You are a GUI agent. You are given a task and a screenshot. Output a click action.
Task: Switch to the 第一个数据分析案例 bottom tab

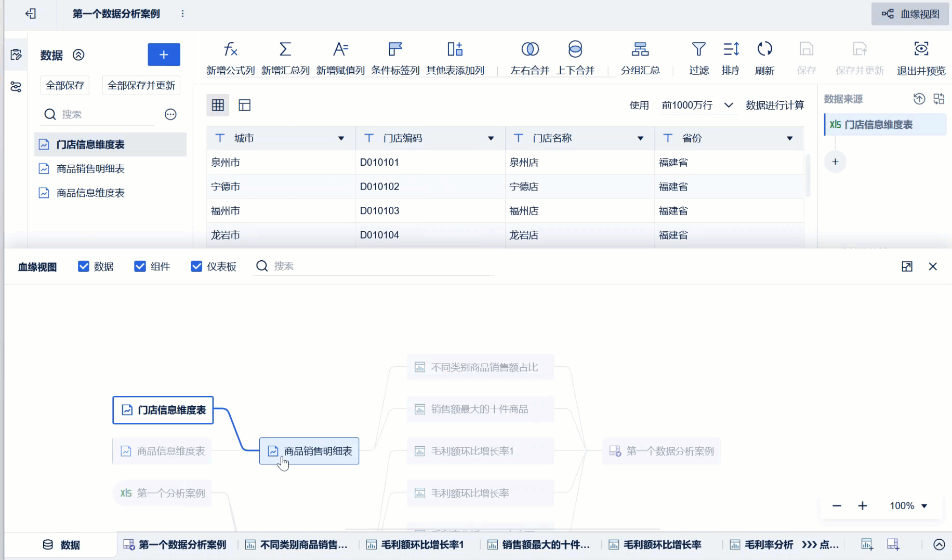pyautogui.click(x=175, y=545)
